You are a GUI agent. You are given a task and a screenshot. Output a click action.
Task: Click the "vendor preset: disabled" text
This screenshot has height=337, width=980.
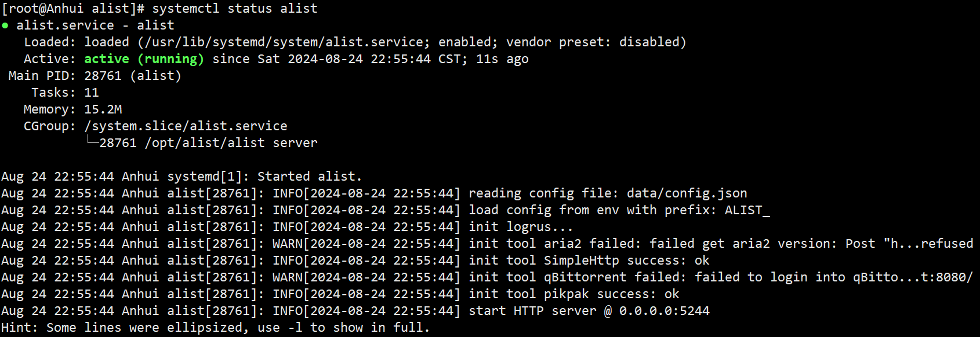point(594,42)
